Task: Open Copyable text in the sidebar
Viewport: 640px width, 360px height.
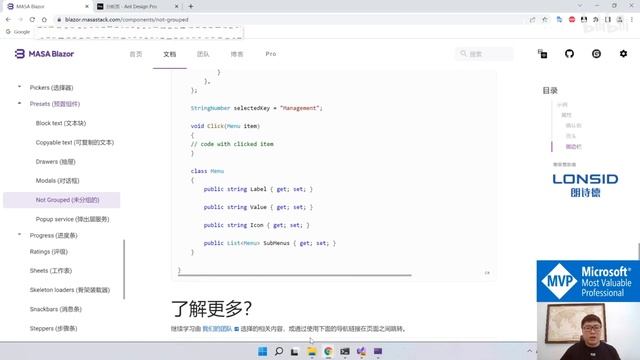Action: [x=75, y=142]
